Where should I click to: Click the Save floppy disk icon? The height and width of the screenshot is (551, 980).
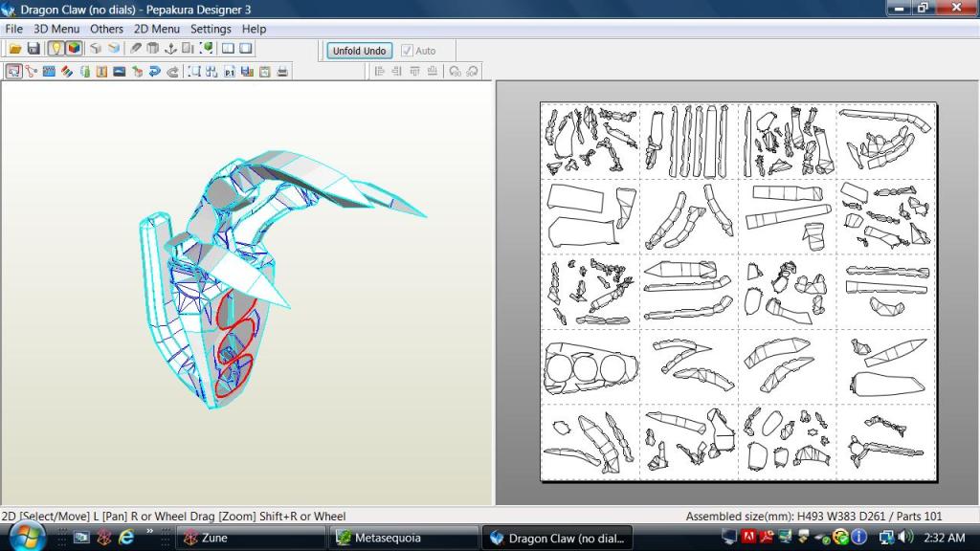[x=33, y=48]
